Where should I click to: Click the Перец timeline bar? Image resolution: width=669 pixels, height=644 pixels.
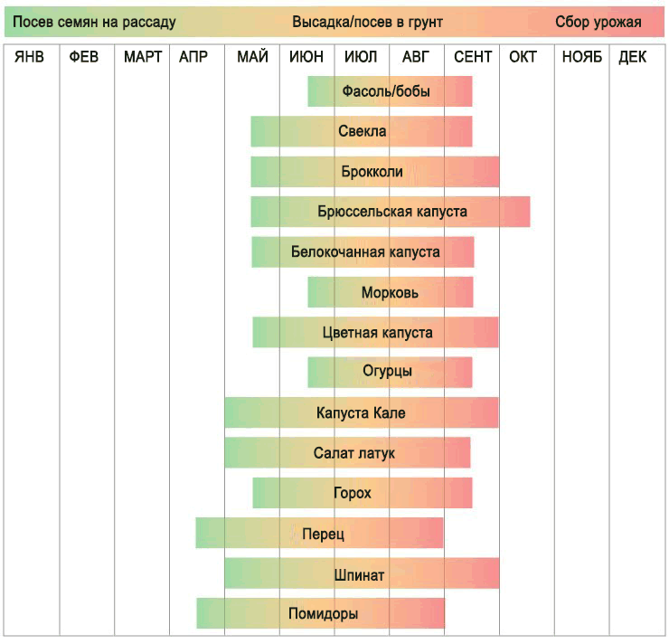[x=320, y=533]
